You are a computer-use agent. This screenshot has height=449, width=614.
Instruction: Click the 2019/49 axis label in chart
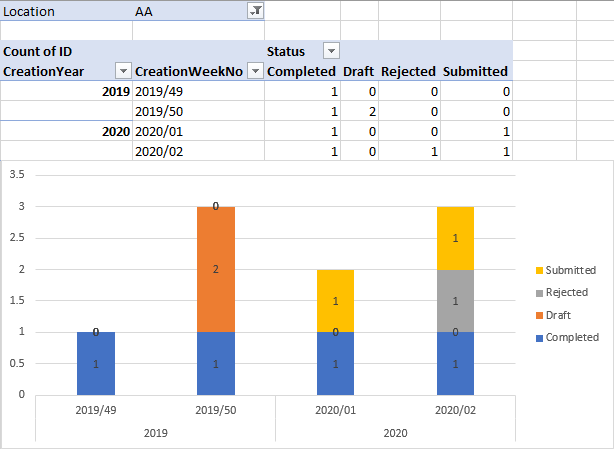(96, 410)
